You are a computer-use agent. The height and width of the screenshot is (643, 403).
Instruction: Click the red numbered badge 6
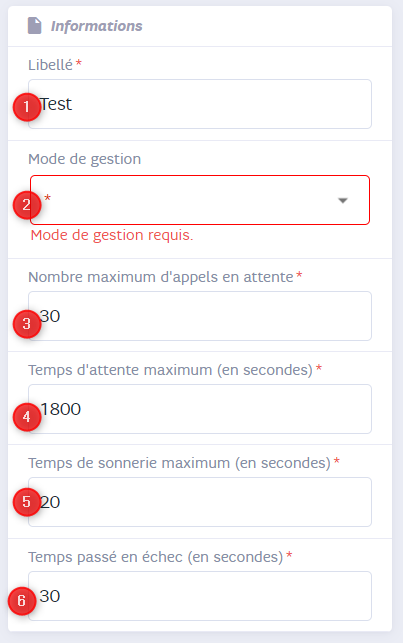pyautogui.click(x=22, y=601)
